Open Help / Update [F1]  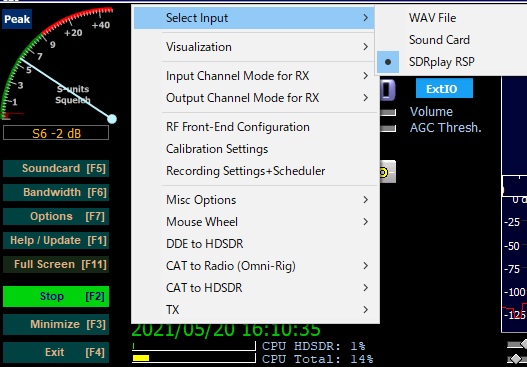(x=56, y=241)
